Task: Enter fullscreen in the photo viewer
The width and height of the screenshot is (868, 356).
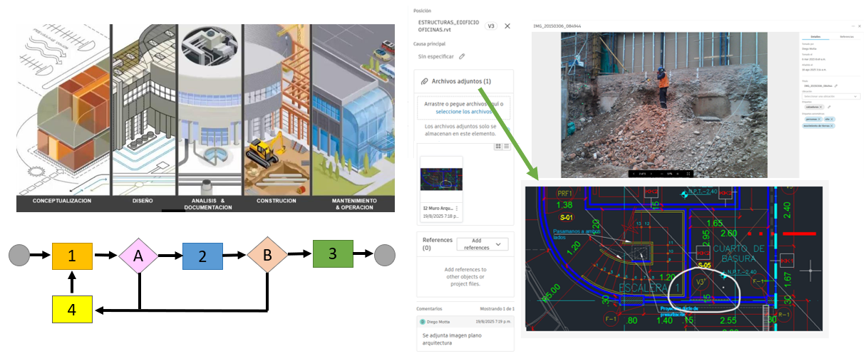Action: pos(688,173)
